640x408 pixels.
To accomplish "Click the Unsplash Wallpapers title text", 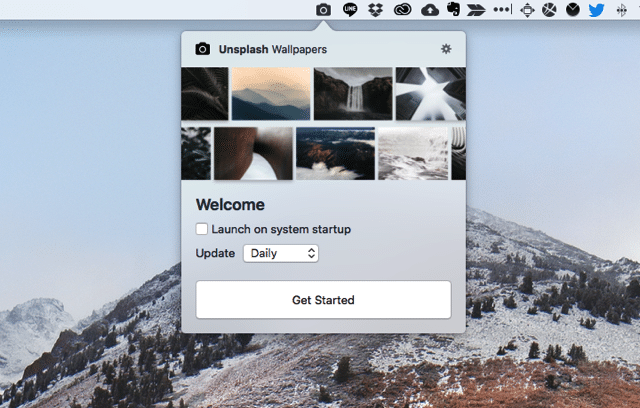I will (x=273, y=49).
